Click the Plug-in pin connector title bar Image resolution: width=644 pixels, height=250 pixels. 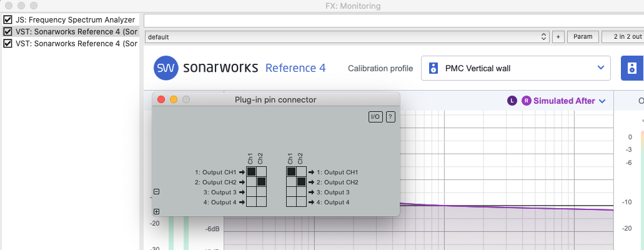pyautogui.click(x=275, y=99)
